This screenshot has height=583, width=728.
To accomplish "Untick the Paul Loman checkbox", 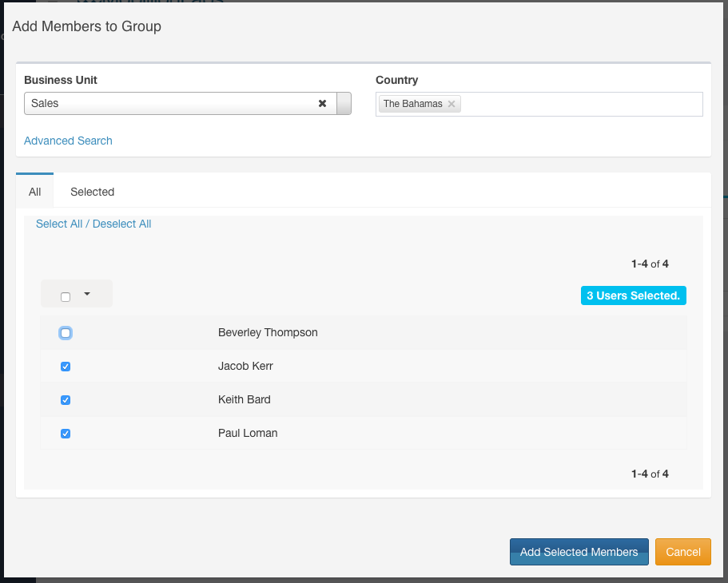I will (x=66, y=434).
